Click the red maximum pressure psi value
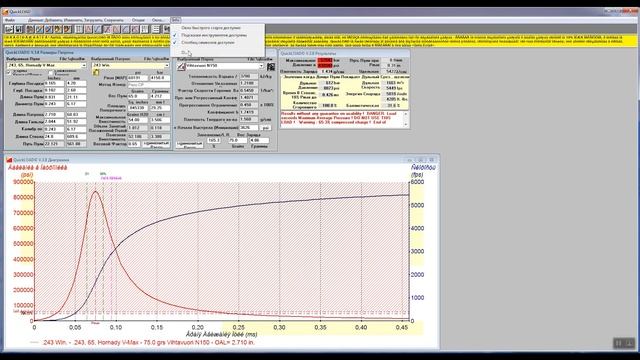Viewport: 640px width, 360px height. [325, 65]
